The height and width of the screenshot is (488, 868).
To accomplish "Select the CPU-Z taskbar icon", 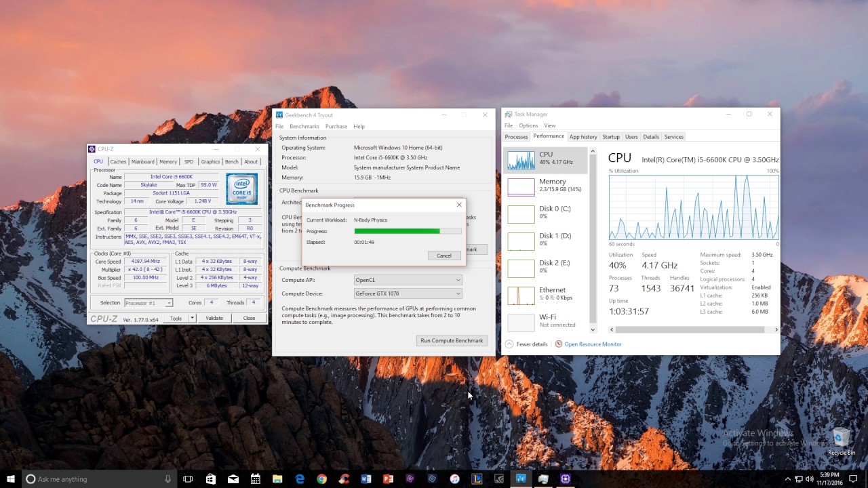I will pyautogui.click(x=566, y=479).
